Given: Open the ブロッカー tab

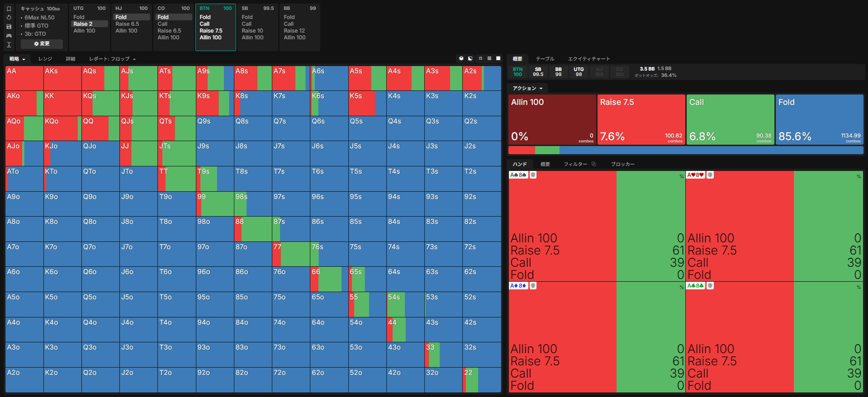Looking at the screenshot, I should (623, 164).
